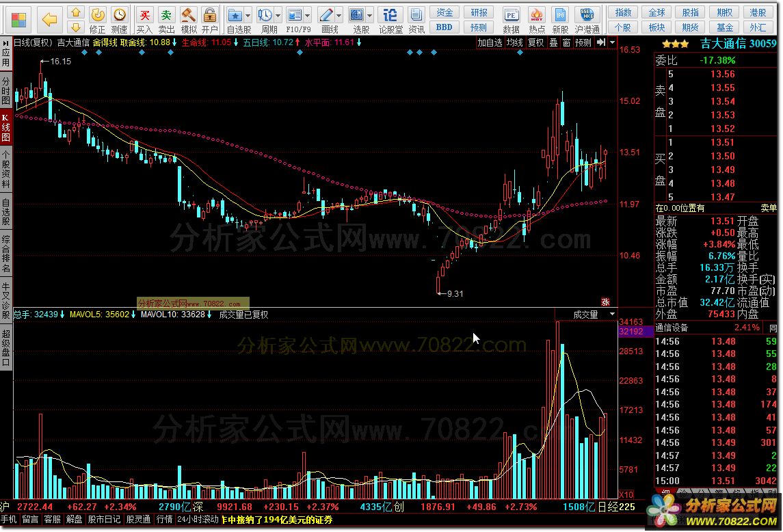
Task: Open 牛叉诊股 side tab
Action: tap(6, 300)
